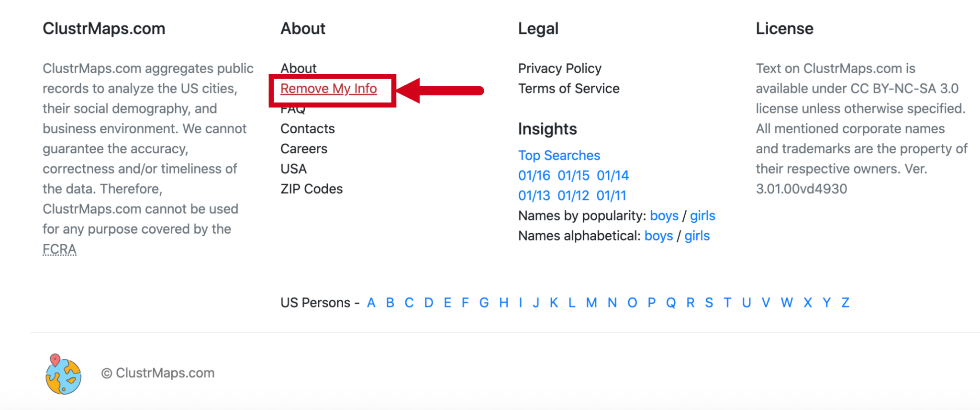Viewport: 980px width, 410px height.
Task: Open the FCRA link in description
Action: [x=58, y=249]
